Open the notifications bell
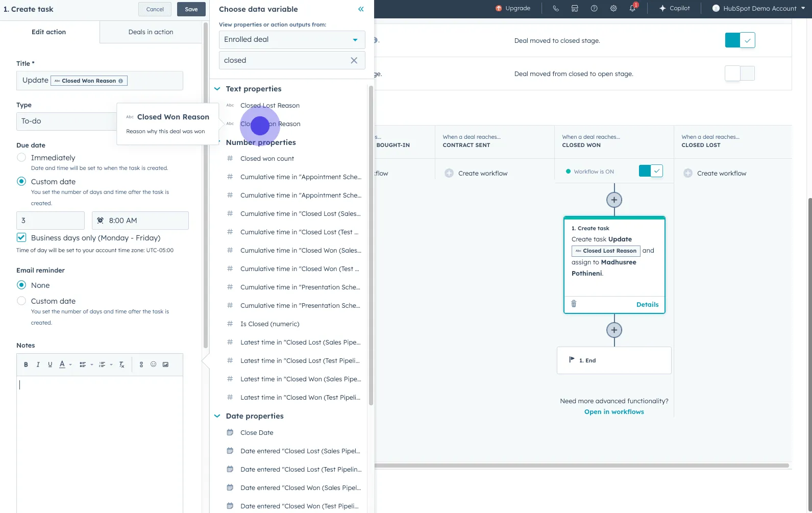 tap(633, 8)
